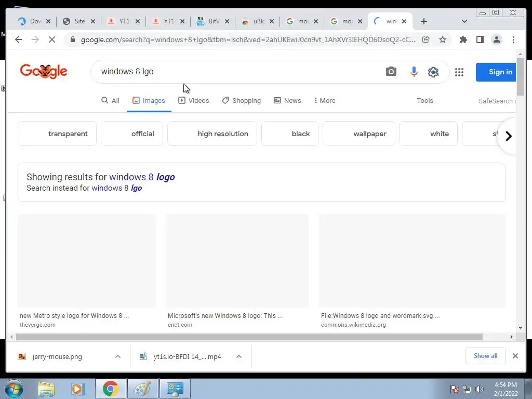The height and width of the screenshot is (399, 532).
Task: Expand the More search options
Action: click(x=325, y=100)
